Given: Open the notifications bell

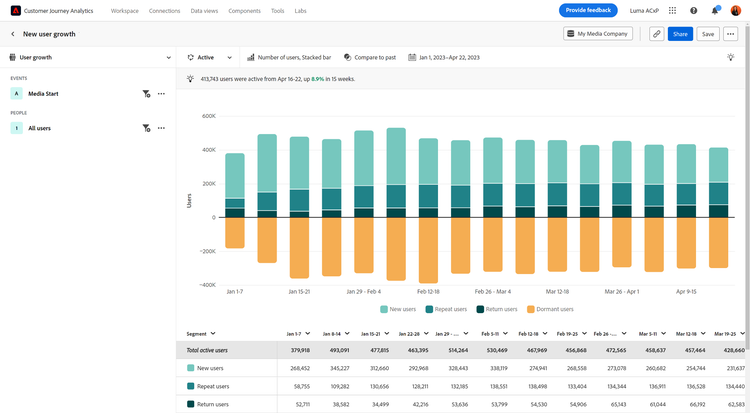Looking at the screenshot, I should coord(715,10).
